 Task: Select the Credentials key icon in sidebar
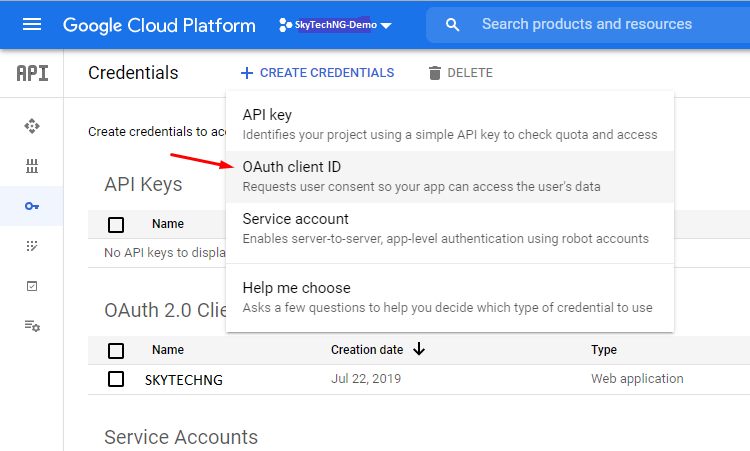coord(32,206)
